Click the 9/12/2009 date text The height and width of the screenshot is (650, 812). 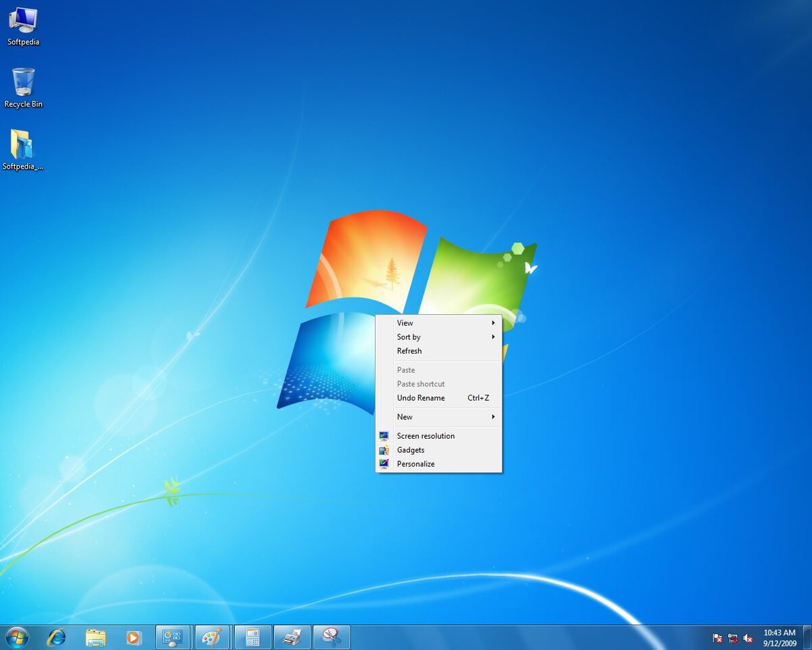780,643
